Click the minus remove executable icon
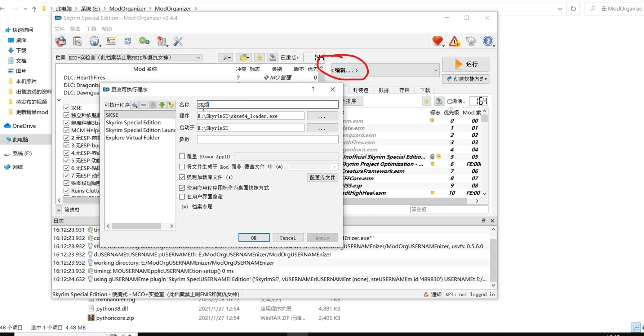The height and width of the screenshot is (336, 644). pos(143,105)
